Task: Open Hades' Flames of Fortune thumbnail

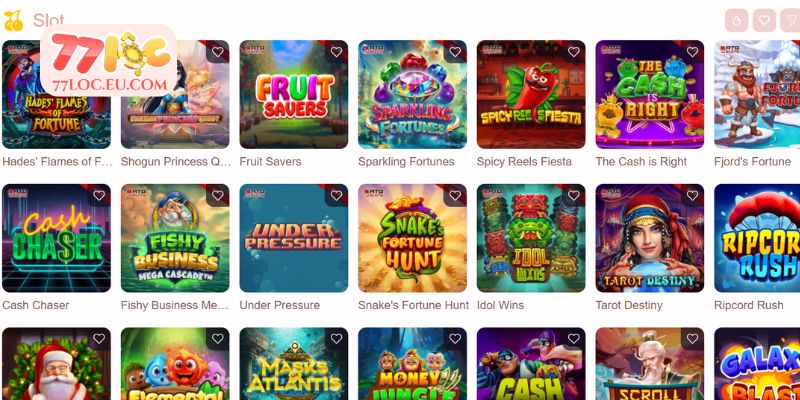Action: (x=56, y=94)
